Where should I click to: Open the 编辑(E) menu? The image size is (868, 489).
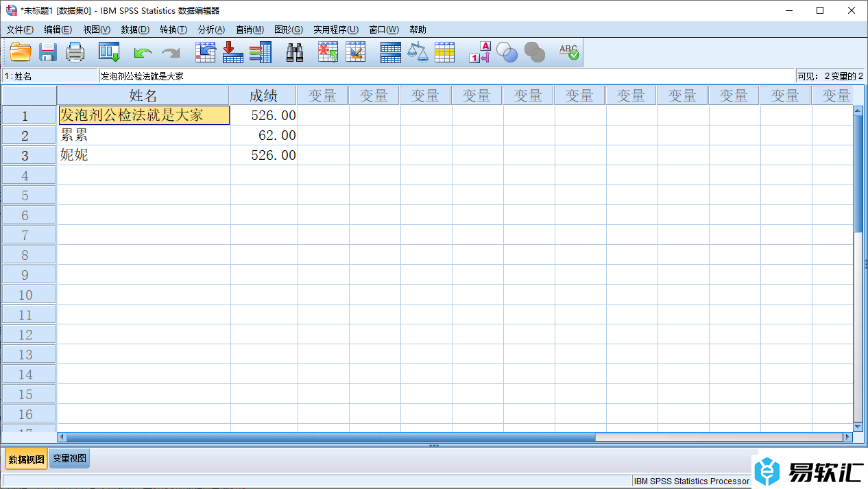click(x=58, y=29)
